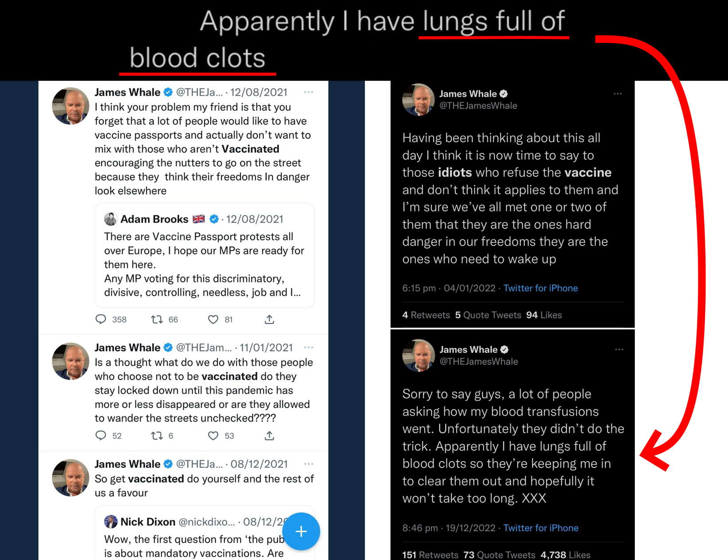Share the 11/01/2021 locked down tweet

[x=269, y=435]
